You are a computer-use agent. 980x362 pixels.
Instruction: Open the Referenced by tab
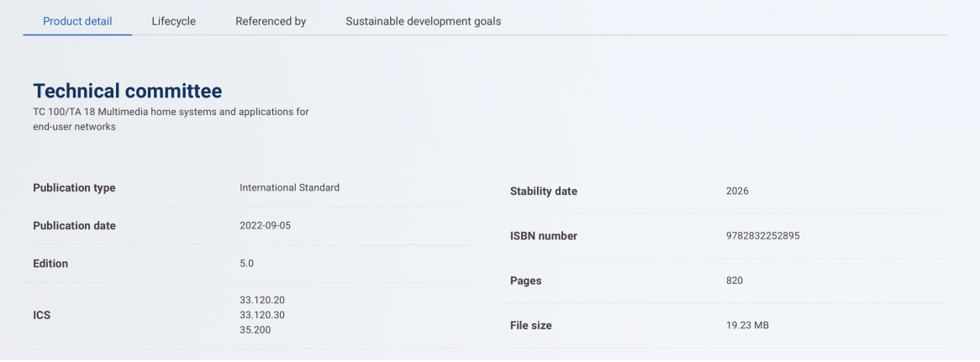pos(271,21)
